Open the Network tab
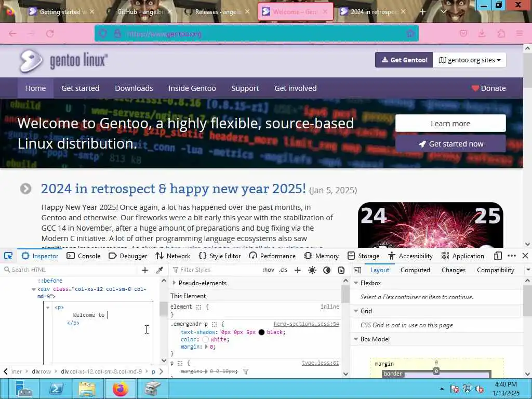532x399 pixels. point(173,256)
